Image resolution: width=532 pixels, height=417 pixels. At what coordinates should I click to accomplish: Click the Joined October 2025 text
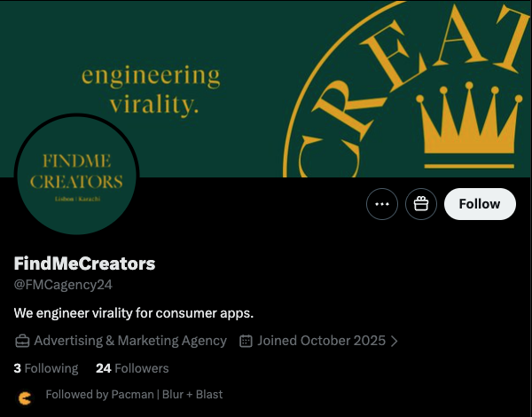click(321, 341)
